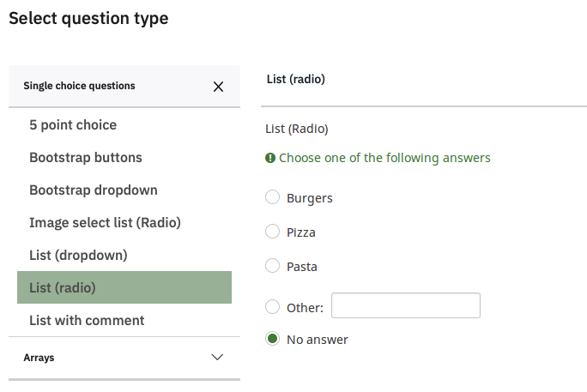Viewport: 587px width, 392px height.
Task: Pick the Pasta radio button
Action: tap(273, 266)
